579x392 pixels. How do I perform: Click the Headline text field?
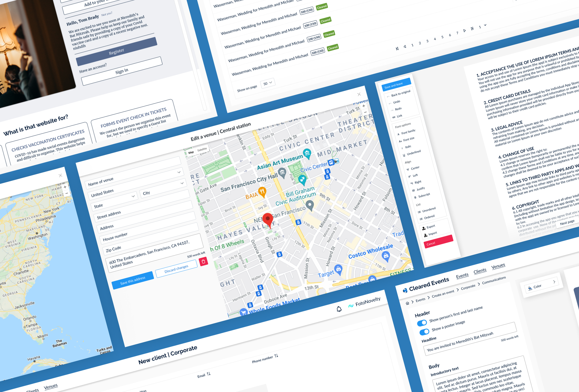pyautogui.click(x=470, y=339)
